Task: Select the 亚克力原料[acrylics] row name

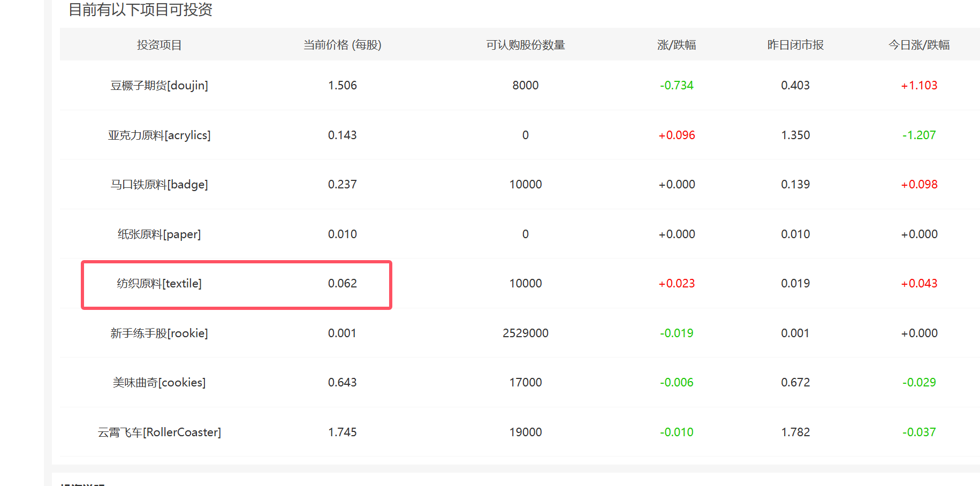Action: tap(159, 135)
